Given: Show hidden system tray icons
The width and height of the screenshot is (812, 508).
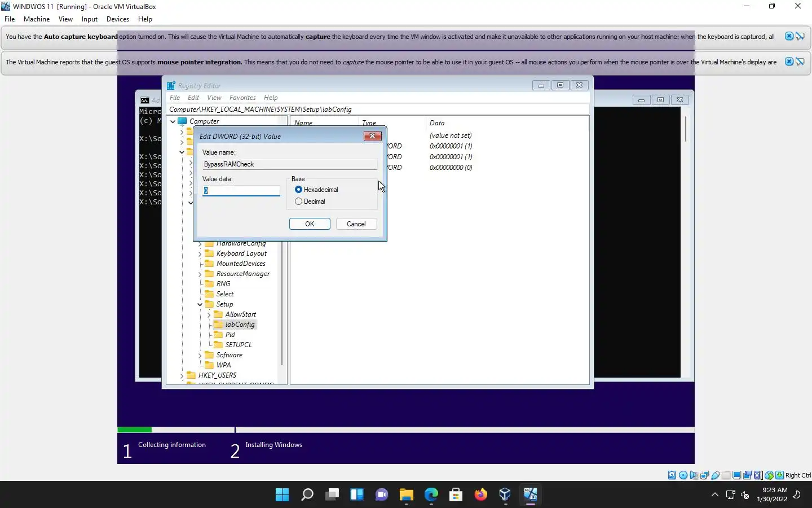Looking at the screenshot, I should pyautogui.click(x=715, y=495).
